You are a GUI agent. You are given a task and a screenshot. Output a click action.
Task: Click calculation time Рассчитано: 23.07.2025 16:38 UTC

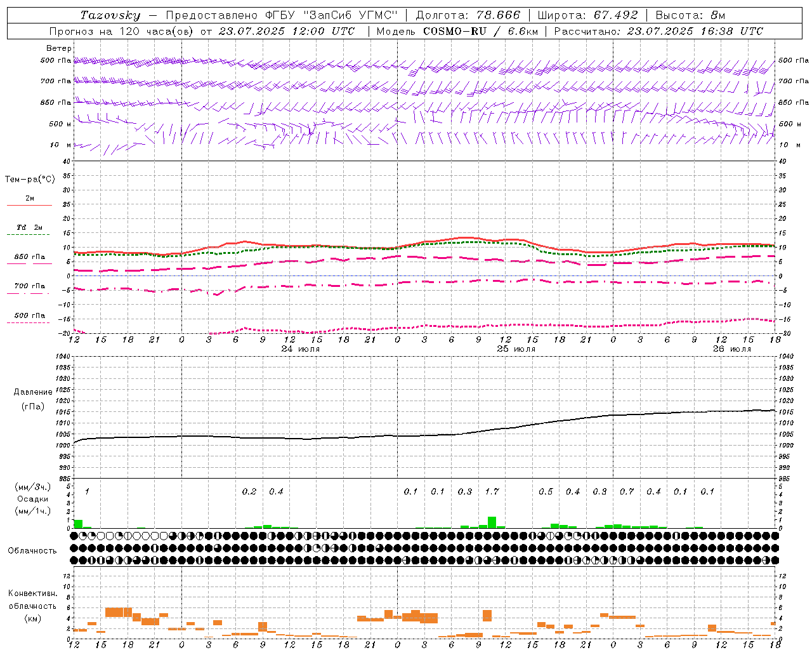click(658, 31)
